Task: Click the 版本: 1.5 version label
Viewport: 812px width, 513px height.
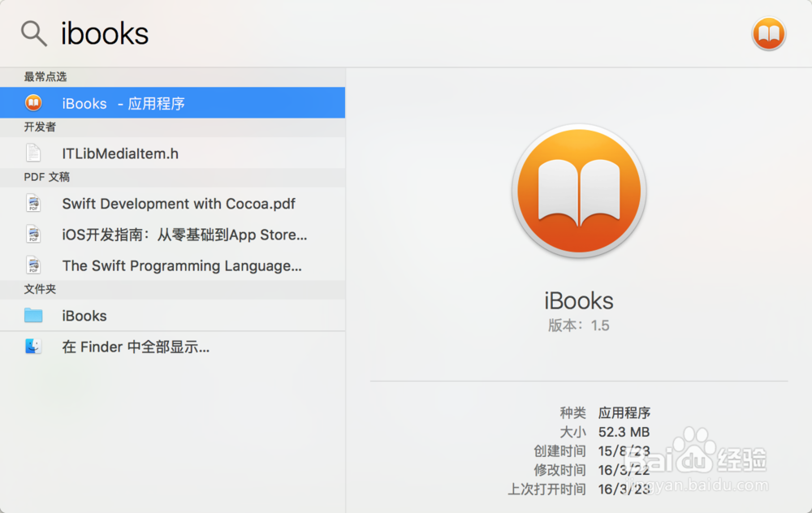Action: [579, 325]
